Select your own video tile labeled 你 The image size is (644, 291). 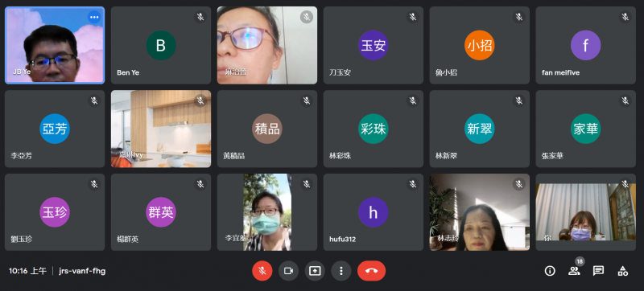click(x=586, y=212)
